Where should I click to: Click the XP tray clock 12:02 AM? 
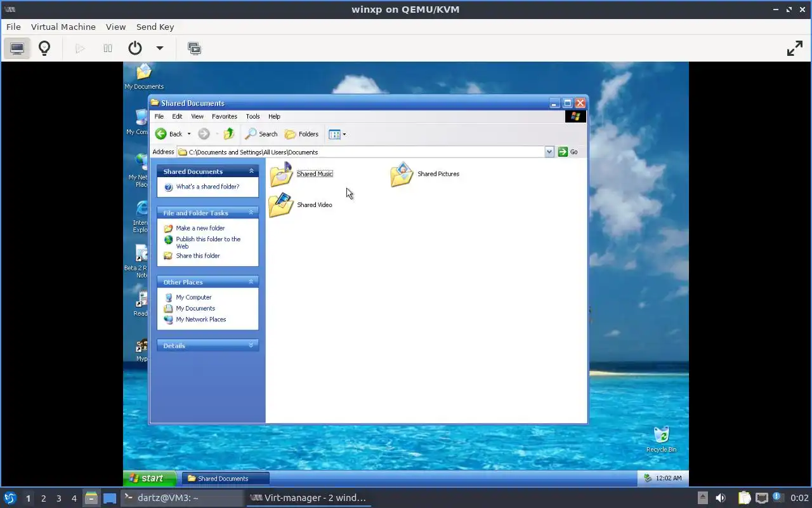(669, 478)
